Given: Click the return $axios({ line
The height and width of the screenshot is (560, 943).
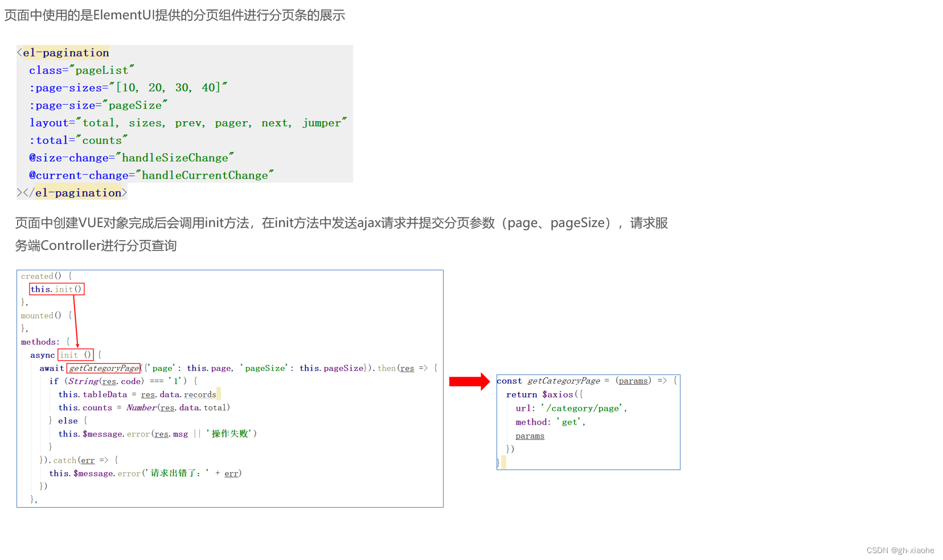Looking at the screenshot, I should [544, 394].
